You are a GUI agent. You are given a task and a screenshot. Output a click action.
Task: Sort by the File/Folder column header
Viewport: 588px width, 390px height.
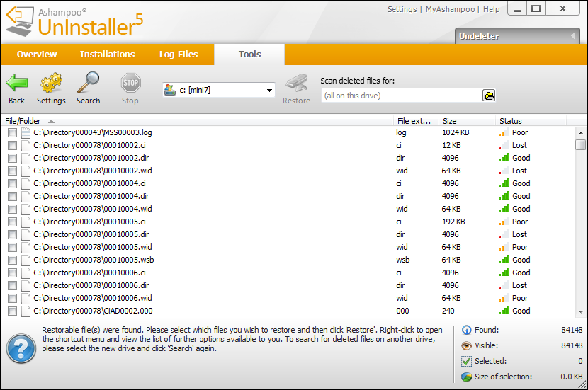(198, 121)
